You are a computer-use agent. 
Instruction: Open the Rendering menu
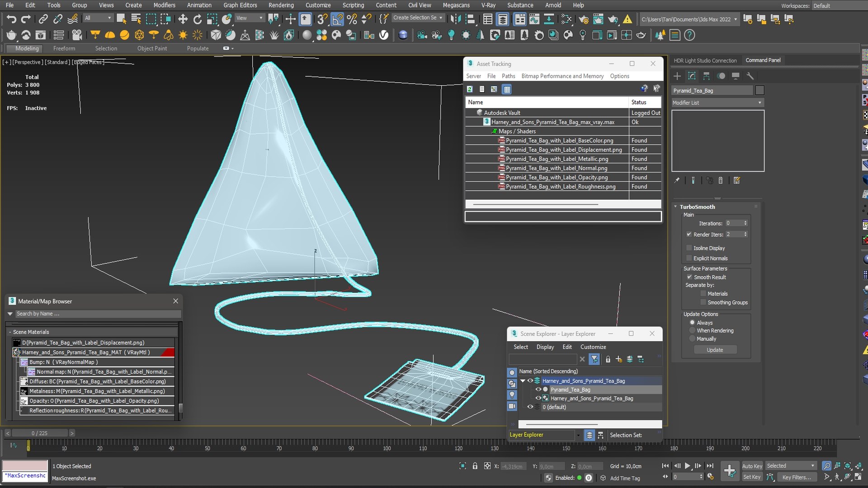281,5
